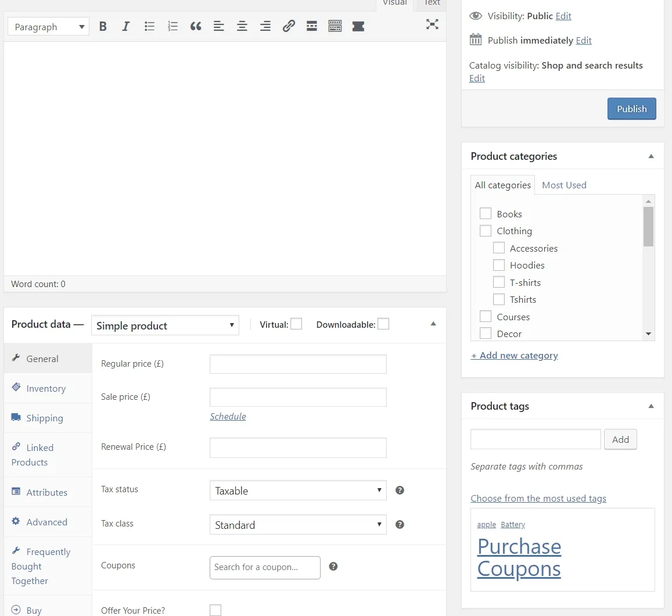672x616 pixels.
Task: Edit the Visibility setting link
Action: coord(563,16)
